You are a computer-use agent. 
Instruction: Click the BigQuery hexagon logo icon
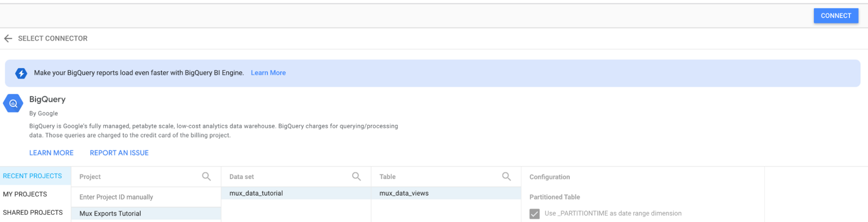click(13, 103)
